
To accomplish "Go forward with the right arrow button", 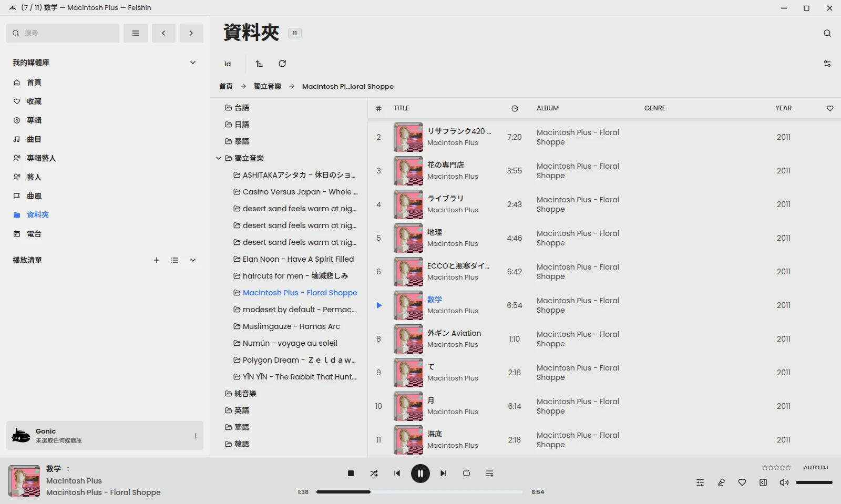I will 191,33.
